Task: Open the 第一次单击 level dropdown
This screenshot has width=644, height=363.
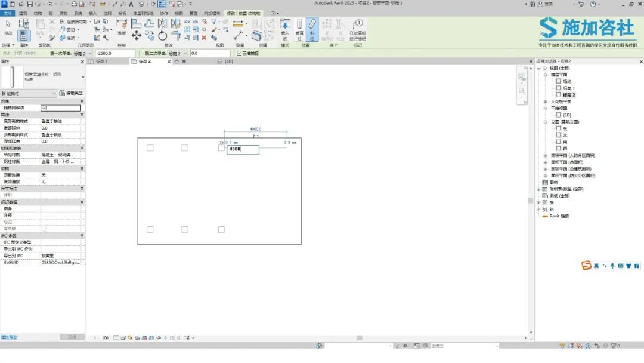Action: tap(90, 54)
